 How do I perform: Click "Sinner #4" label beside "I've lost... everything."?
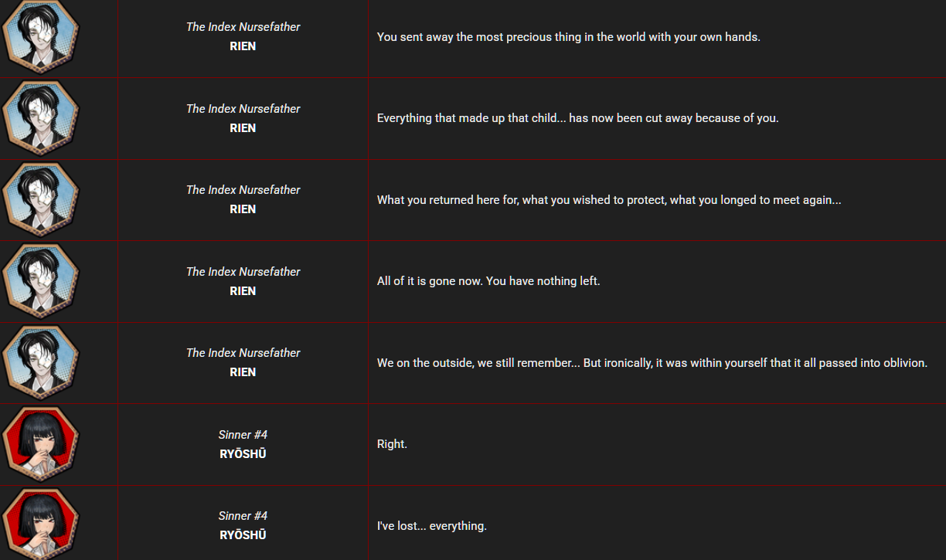(243, 516)
